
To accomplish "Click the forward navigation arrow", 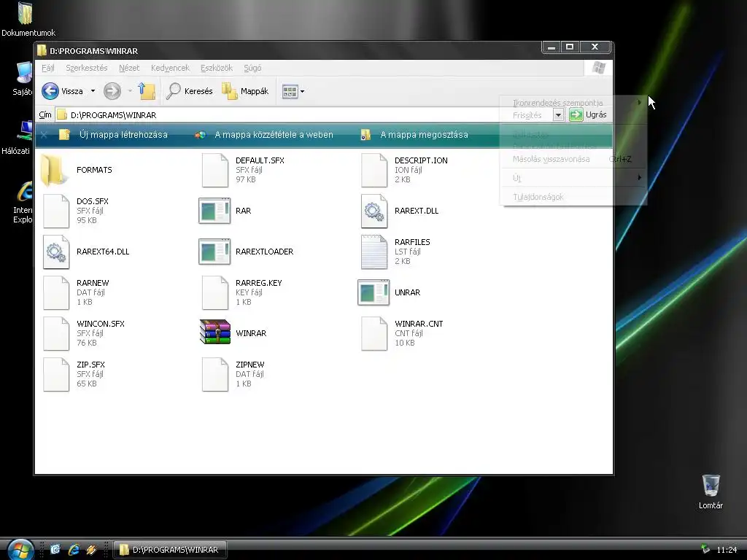I will coord(112,91).
